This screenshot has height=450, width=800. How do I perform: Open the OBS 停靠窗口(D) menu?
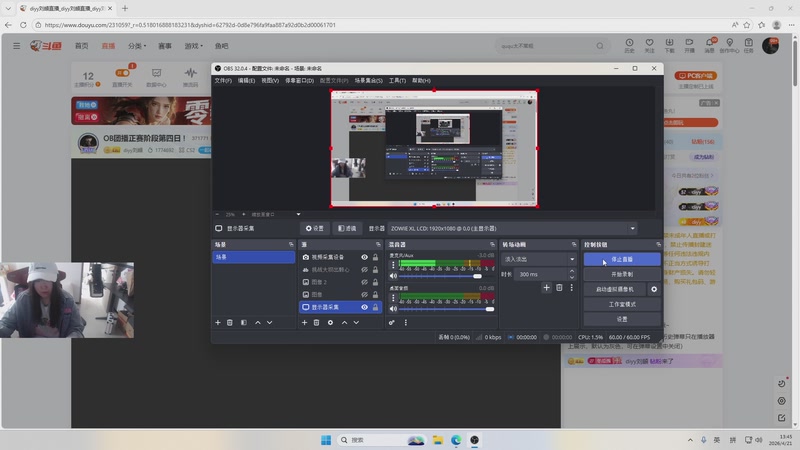[x=299, y=81]
